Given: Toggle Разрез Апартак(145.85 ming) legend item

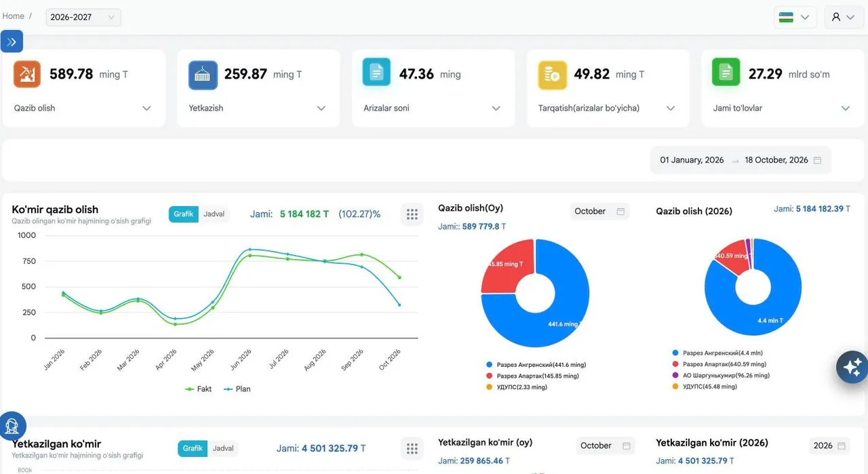Looking at the screenshot, I should tap(532, 376).
